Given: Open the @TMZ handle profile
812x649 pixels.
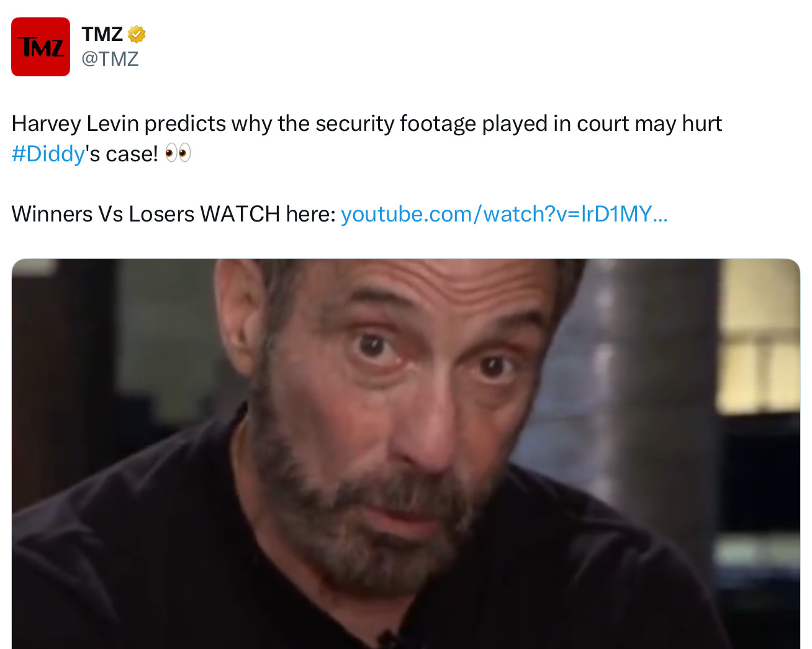Looking at the screenshot, I should [x=110, y=59].
